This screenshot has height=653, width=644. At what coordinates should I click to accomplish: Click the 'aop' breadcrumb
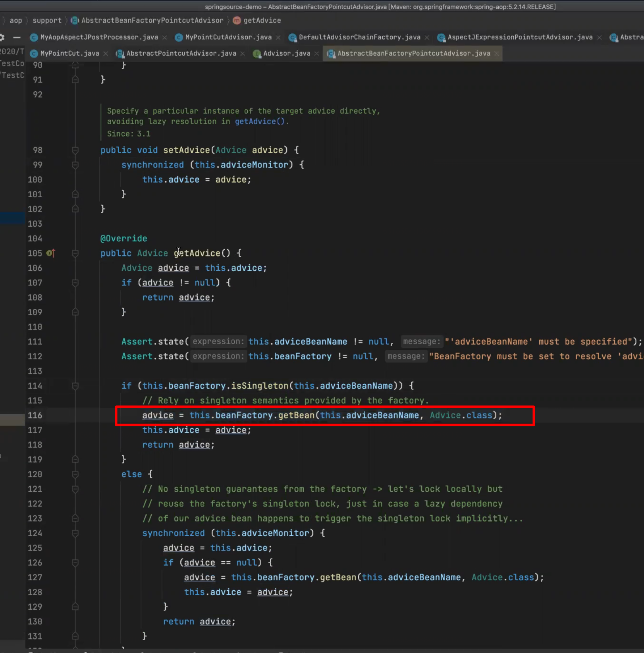click(16, 20)
